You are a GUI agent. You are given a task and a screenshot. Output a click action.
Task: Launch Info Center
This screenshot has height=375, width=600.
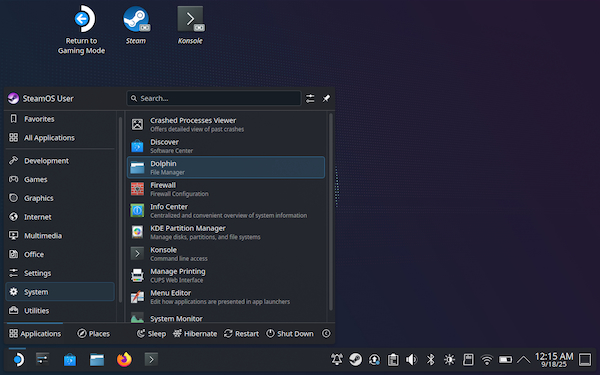coord(226,210)
